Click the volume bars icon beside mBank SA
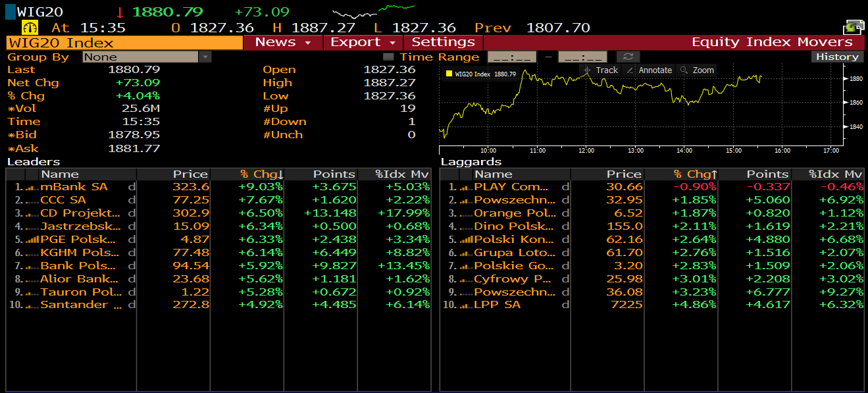This screenshot has height=393, width=868. (33, 188)
